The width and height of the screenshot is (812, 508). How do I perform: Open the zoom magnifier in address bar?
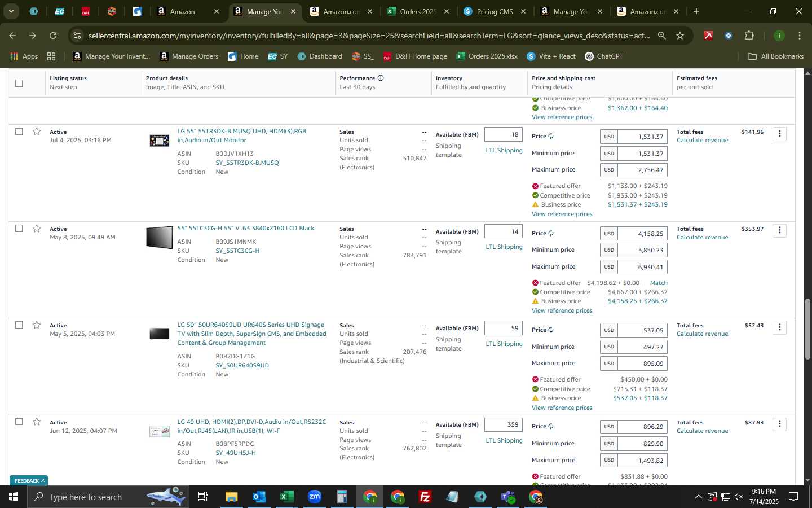coord(662,36)
